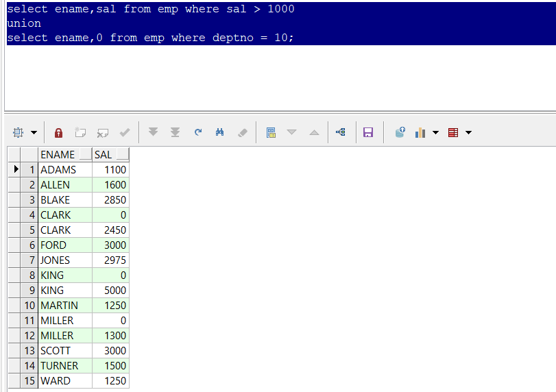Click the database export icon

(400, 132)
